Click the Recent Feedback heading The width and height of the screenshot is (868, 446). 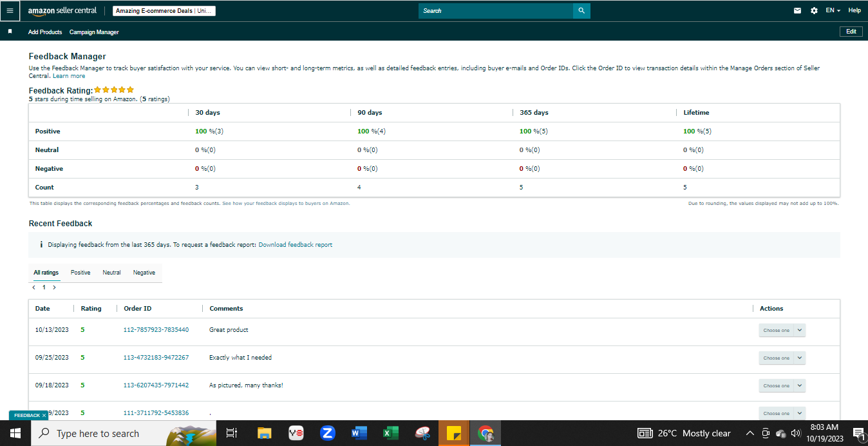click(x=61, y=224)
